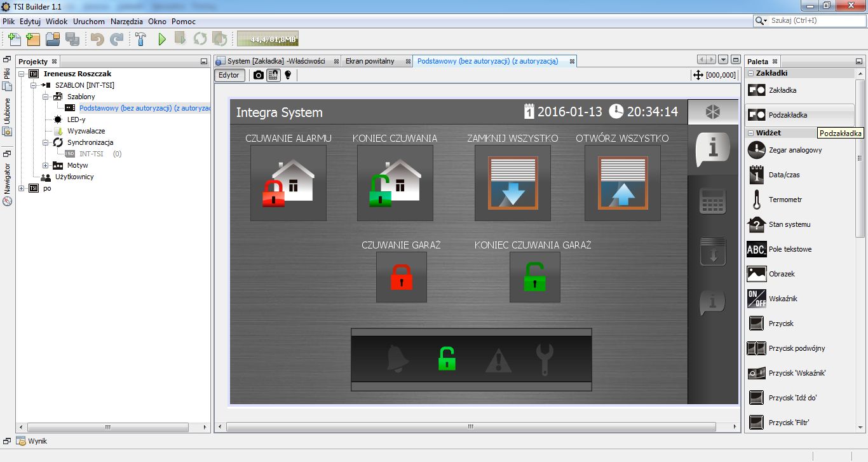Toggle the grid snap button in editor toolbar
868x462 pixels.
point(273,75)
